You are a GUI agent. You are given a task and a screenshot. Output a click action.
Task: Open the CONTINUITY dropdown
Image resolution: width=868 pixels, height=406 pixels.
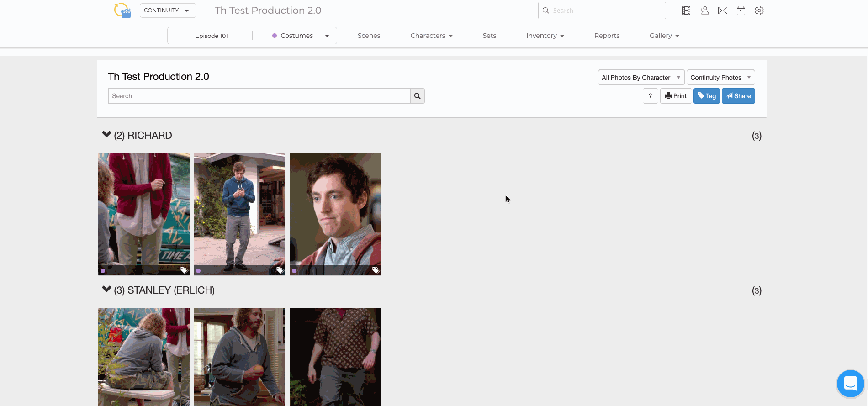168,11
